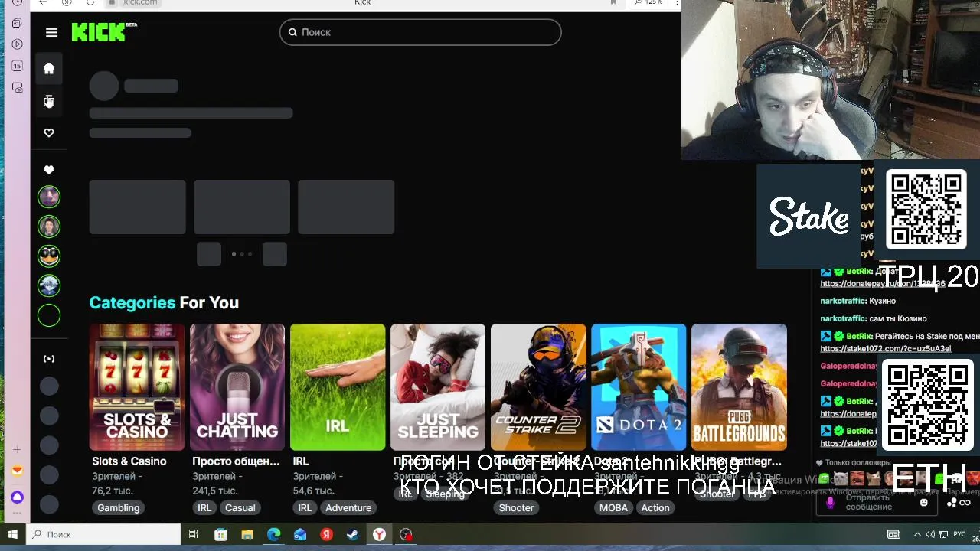Select the IRL tag under Просто общение

pos(204,507)
